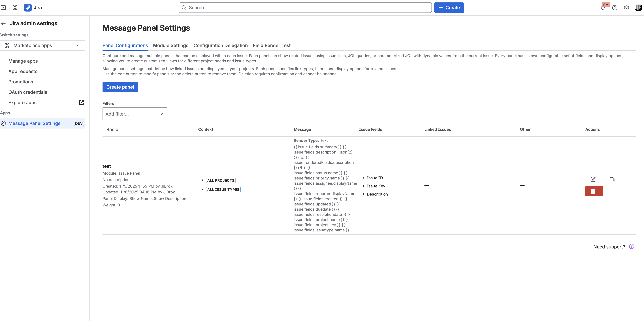Open Explore apps in new window
The height and width of the screenshot is (321, 644).
(81, 102)
